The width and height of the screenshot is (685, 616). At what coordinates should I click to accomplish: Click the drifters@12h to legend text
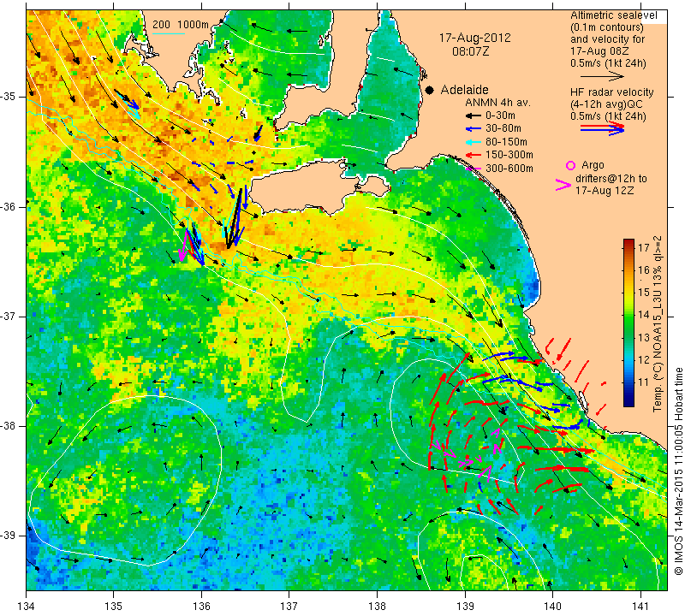[x=611, y=179]
